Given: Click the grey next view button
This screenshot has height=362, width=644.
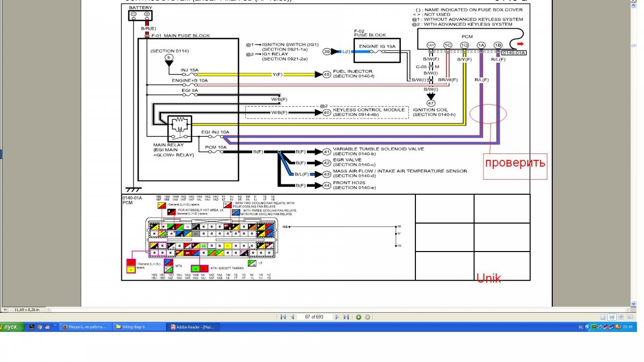Looking at the screenshot, I should point(368,317).
